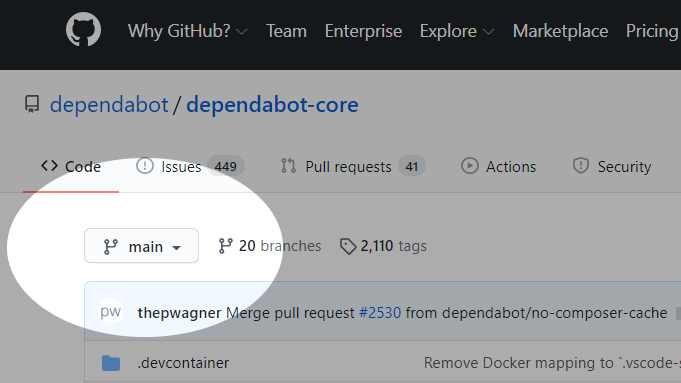Open the Remove Docker mapping commit message

[552, 363]
